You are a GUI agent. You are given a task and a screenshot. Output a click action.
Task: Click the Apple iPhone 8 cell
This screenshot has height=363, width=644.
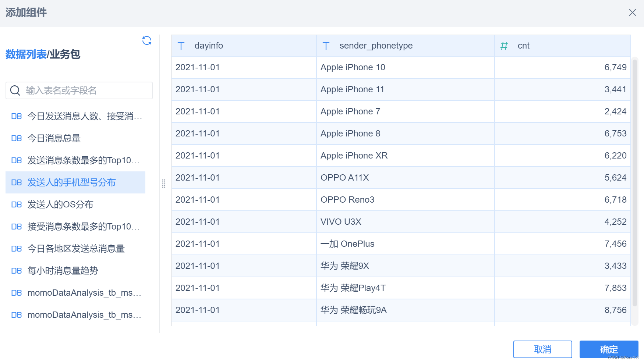[x=406, y=134]
